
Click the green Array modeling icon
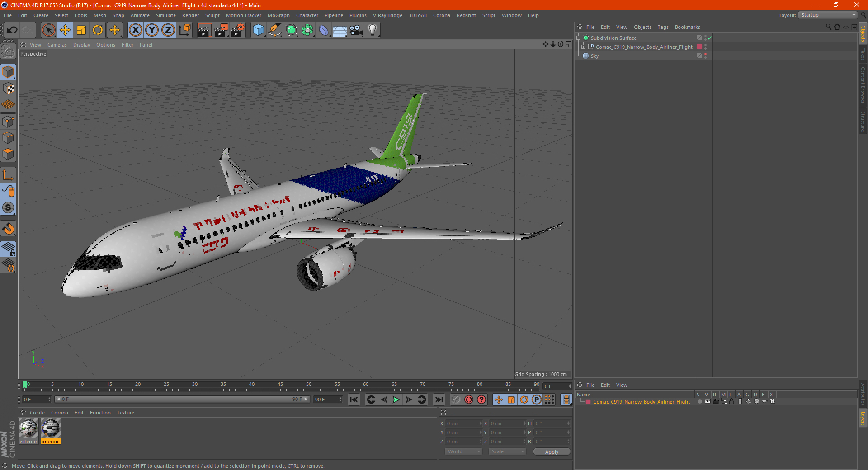coord(307,30)
